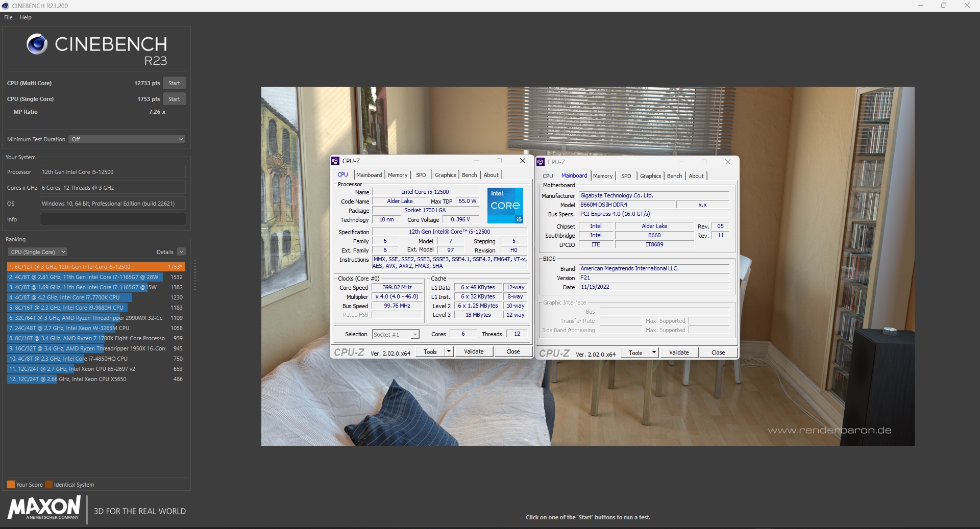The width and height of the screenshot is (980, 529).
Task: Open the CPU (Single Core) ranking dropdown
Action: tap(37, 252)
